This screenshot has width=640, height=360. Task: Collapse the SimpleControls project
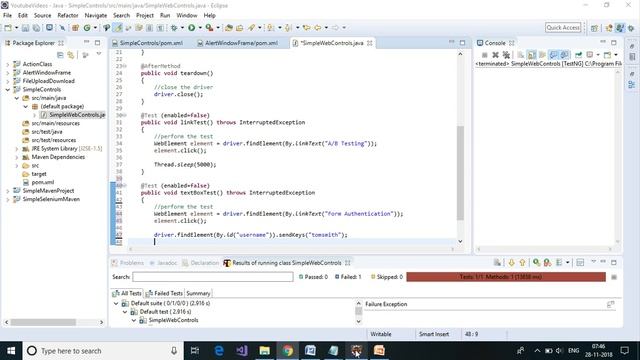coord(8,89)
